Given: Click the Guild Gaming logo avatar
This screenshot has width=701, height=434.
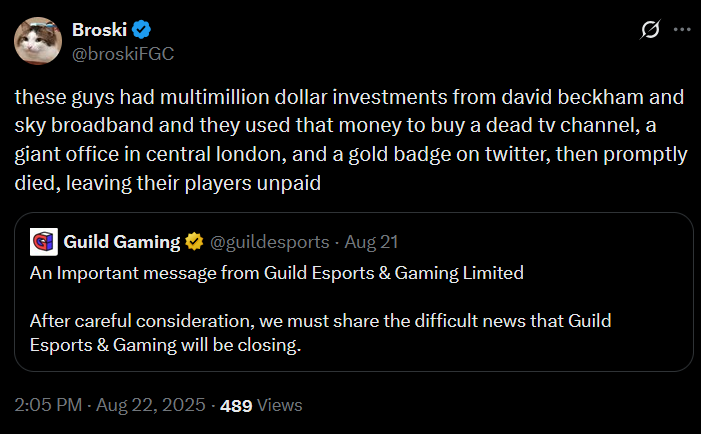Looking at the screenshot, I should pos(43,241).
